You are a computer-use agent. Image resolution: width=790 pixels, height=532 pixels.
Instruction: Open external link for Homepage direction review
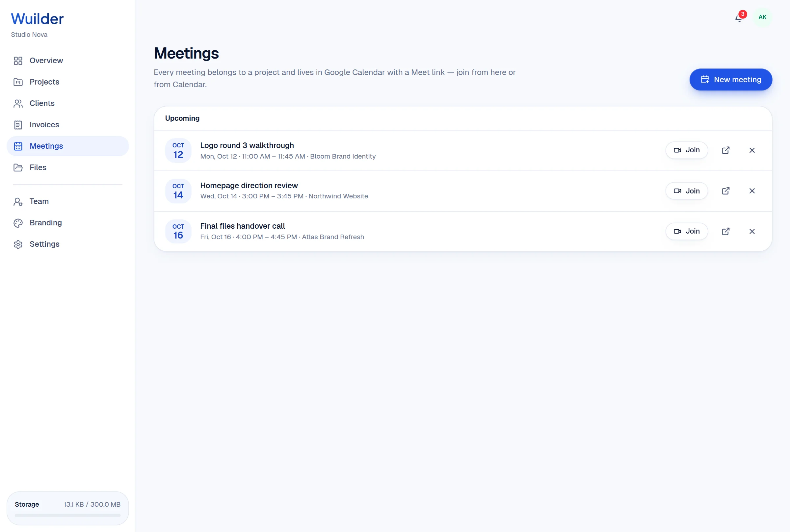725,191
